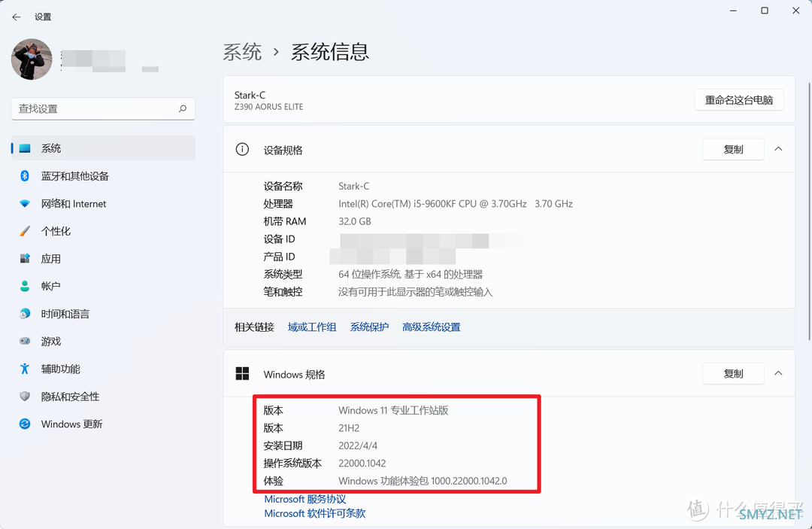Click the Windows logo icon
This screenshot has height=529, width=812.
pos(242,373)
